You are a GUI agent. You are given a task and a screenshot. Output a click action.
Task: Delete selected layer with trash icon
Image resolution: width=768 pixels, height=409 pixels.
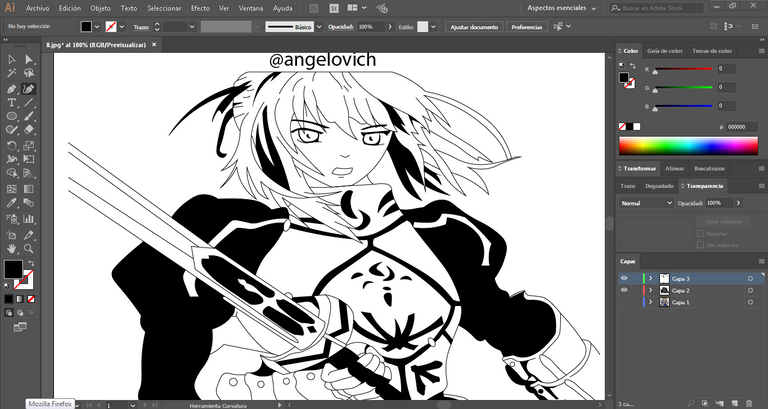click(748, 404)
